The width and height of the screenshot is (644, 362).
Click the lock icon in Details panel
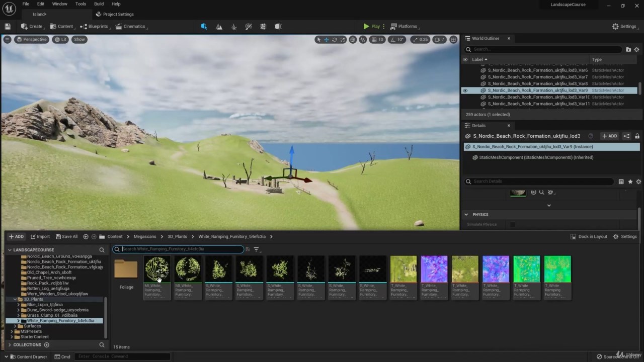[x=637, y=136]
